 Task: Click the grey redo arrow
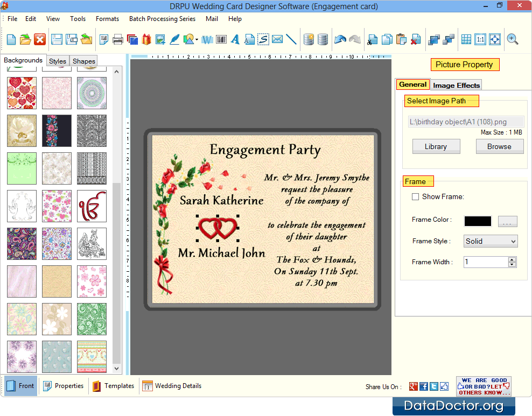point(355,40)
